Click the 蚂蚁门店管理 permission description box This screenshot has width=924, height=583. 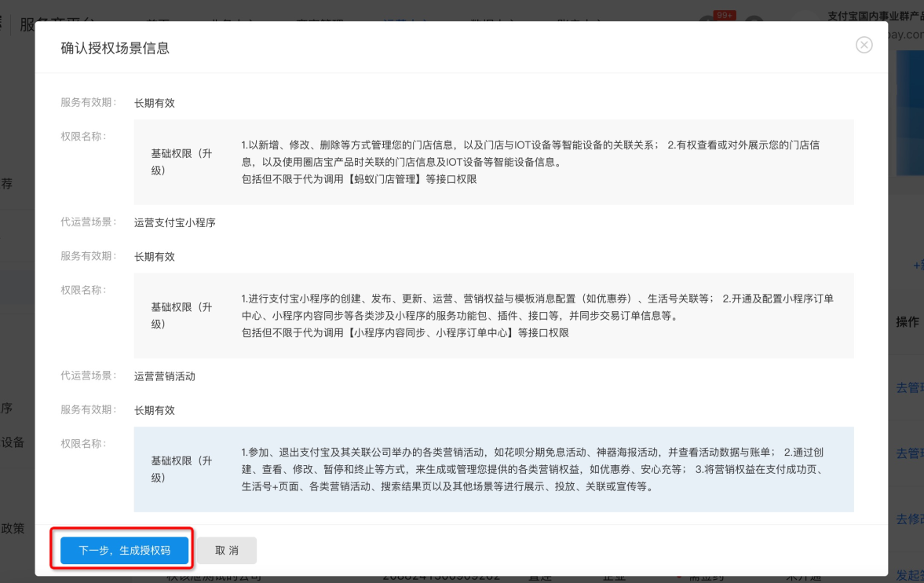coord(494,163)
